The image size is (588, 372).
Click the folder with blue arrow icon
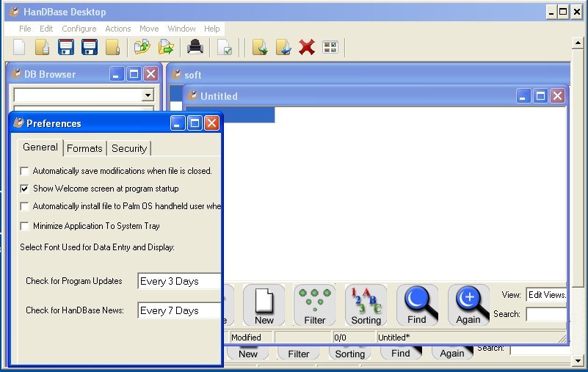tap(283, 47)
